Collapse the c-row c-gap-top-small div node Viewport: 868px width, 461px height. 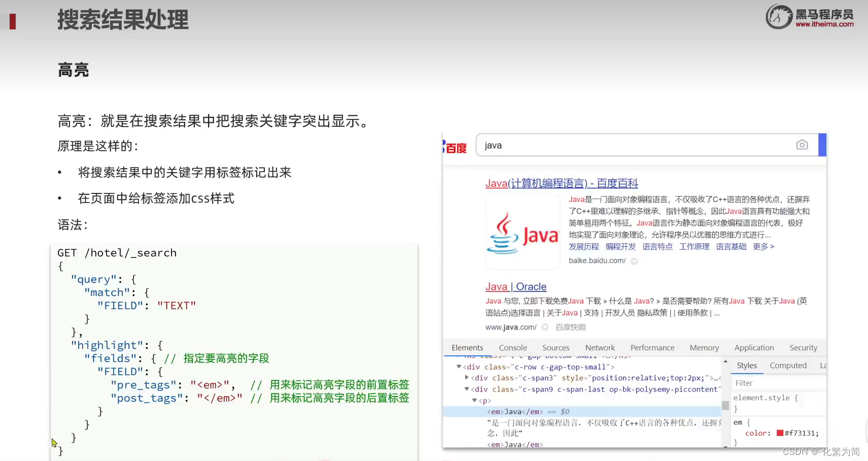point(459,367)
